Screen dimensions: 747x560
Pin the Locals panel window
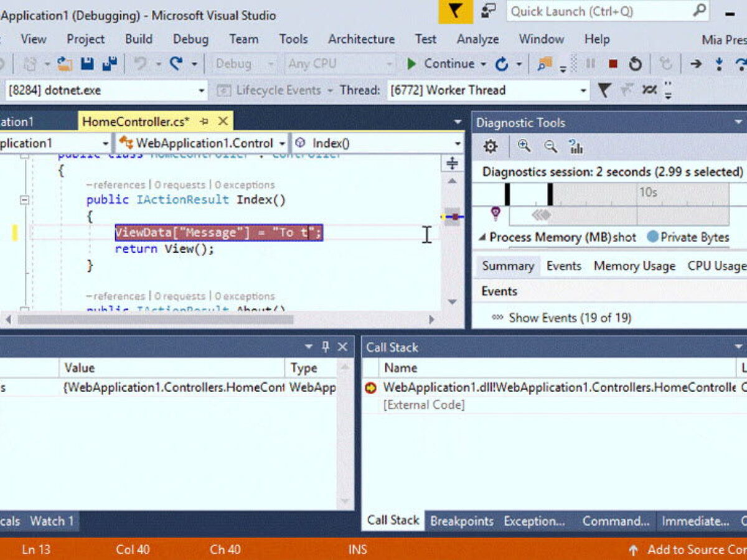[325, 347]
